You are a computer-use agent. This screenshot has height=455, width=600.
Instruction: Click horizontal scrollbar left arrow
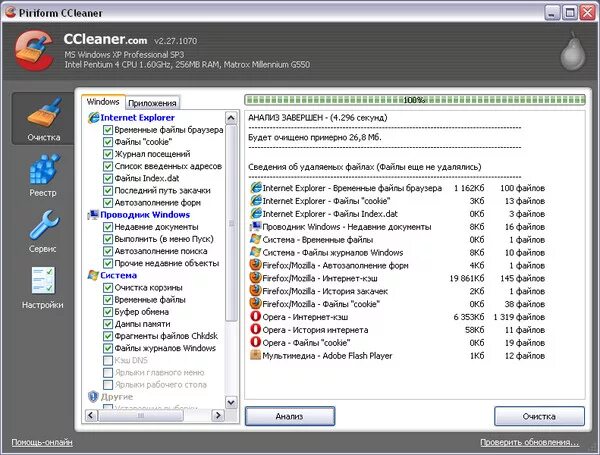91,415
